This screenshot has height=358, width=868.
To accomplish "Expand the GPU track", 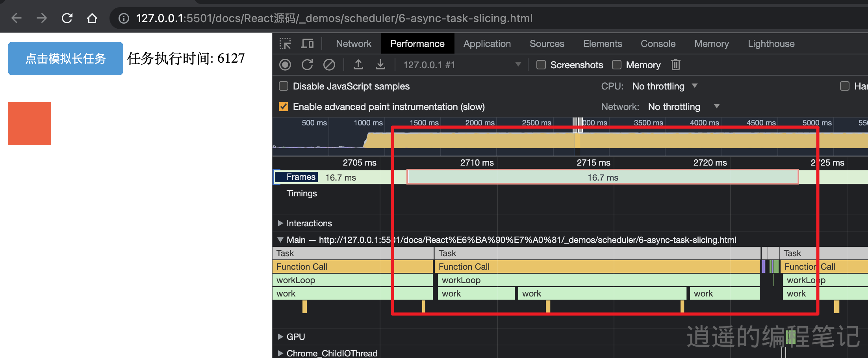I will click(280, 337).
